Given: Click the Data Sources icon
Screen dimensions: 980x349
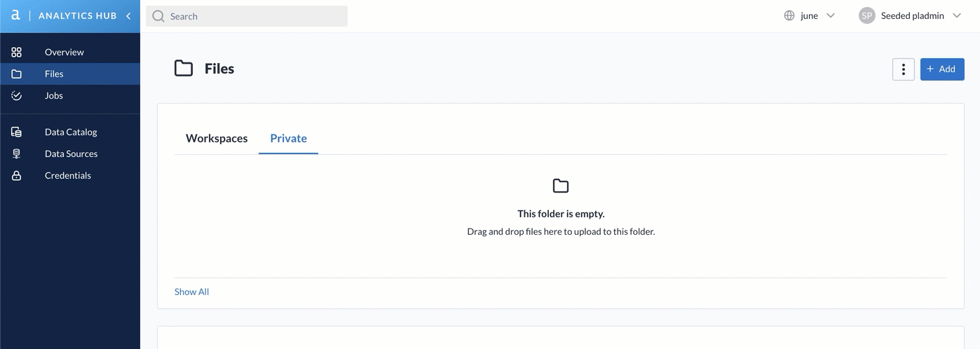Looking at the screenshot, I should tap(17, 153).
